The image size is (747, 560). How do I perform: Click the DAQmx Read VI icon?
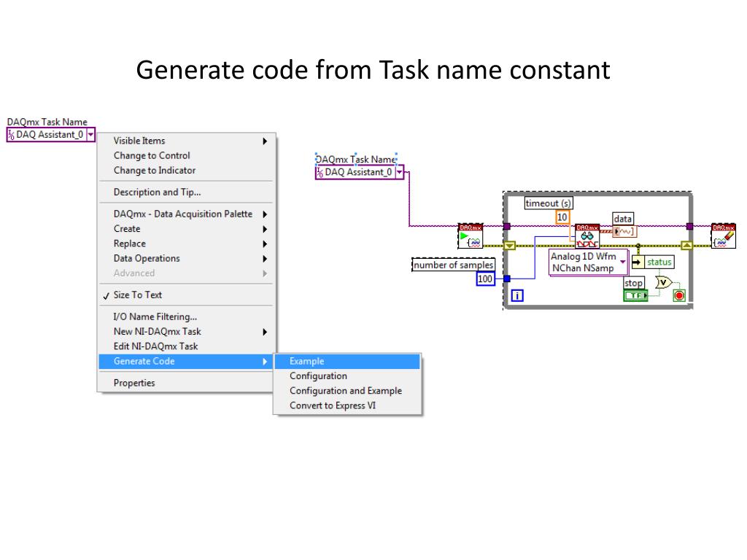point(587,236)
